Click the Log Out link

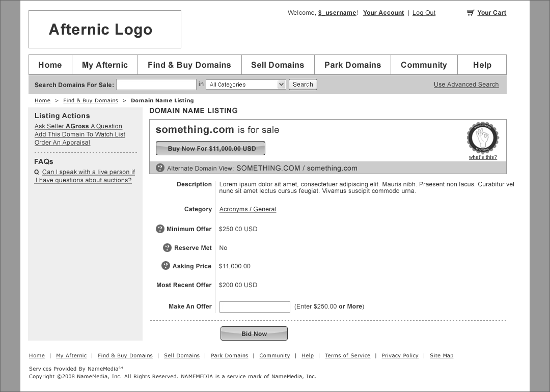point(424,13)
